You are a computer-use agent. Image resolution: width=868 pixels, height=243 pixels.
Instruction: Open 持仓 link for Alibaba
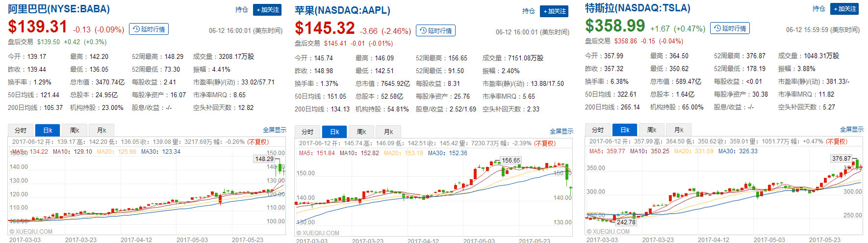pyautogui.click(x=242, y=10)
